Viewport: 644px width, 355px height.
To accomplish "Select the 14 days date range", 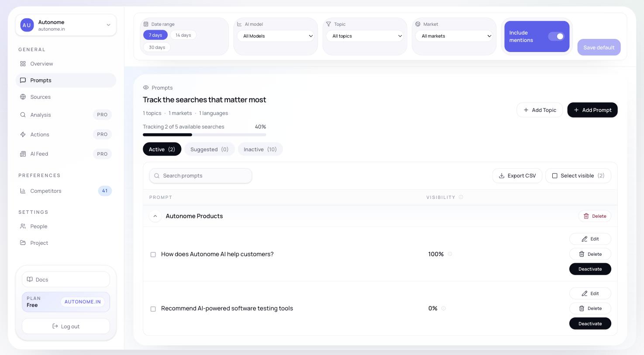I will 183,35.
